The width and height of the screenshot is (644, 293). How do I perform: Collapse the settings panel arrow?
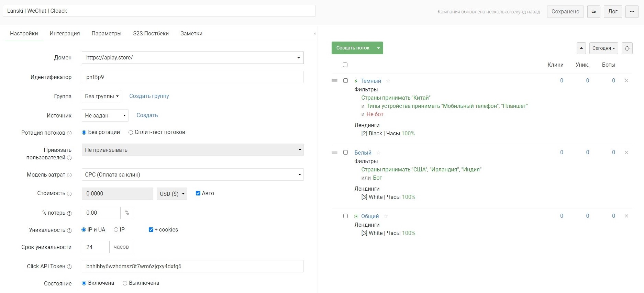coord(315,34)
